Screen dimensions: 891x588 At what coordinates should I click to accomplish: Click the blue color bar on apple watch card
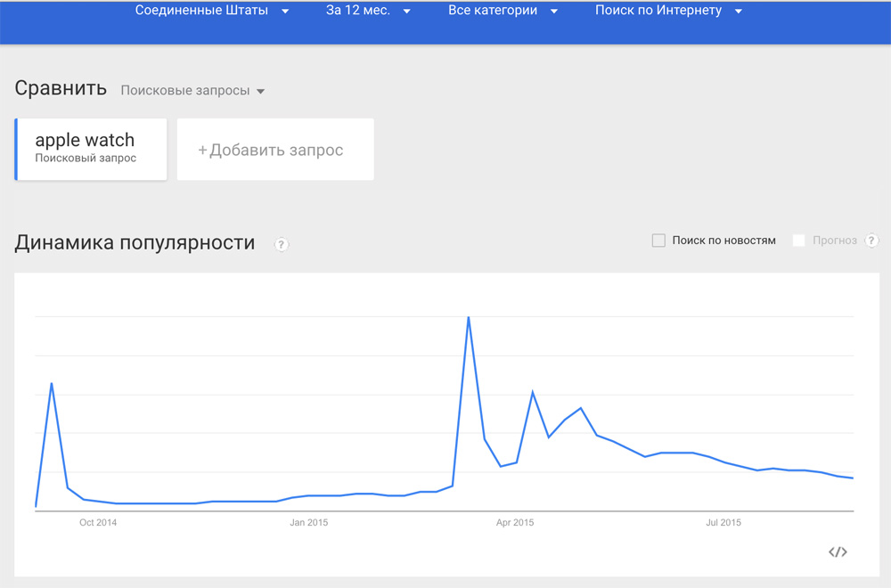click(x=16, y=150)
